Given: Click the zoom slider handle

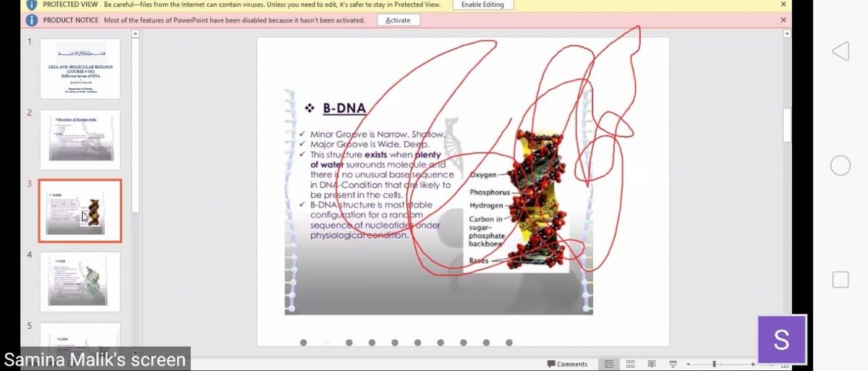Looking at the screenshot, I should 714,364.
